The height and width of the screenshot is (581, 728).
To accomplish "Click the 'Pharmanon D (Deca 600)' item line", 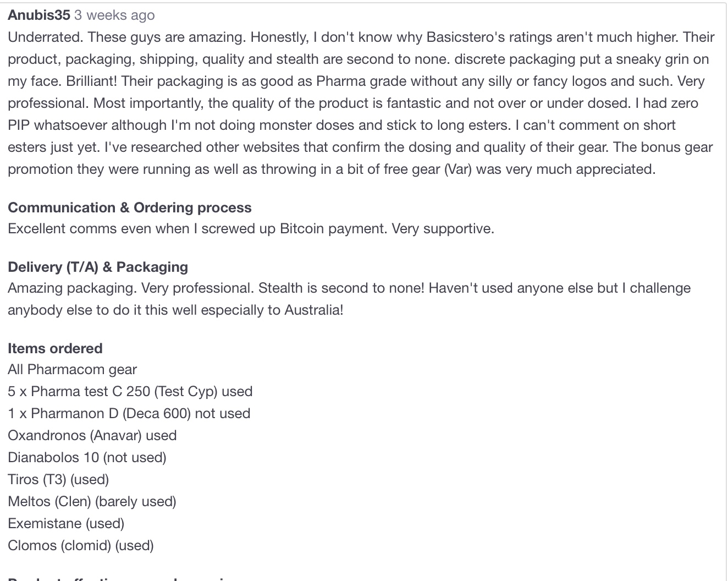I will (x=129, y=413).
